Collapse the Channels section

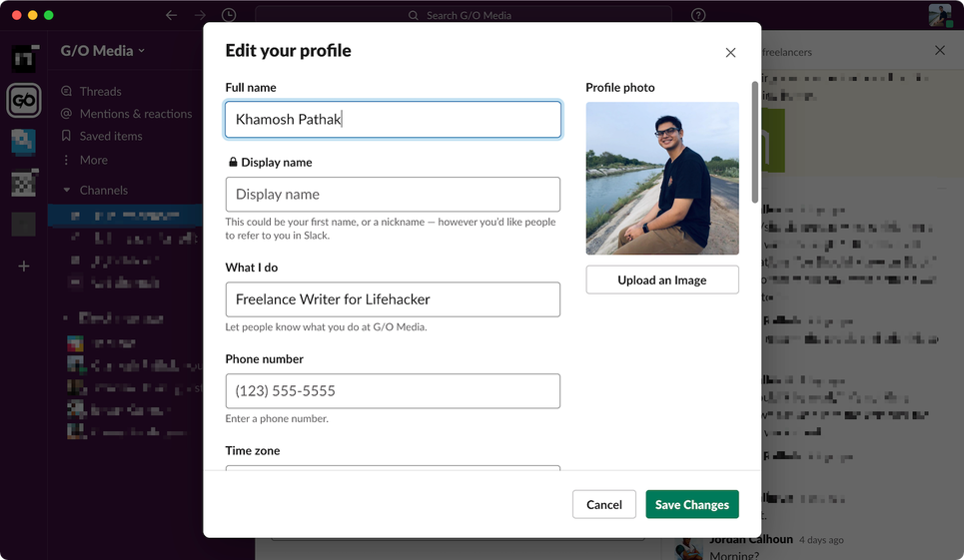click(x=66, y=191)
